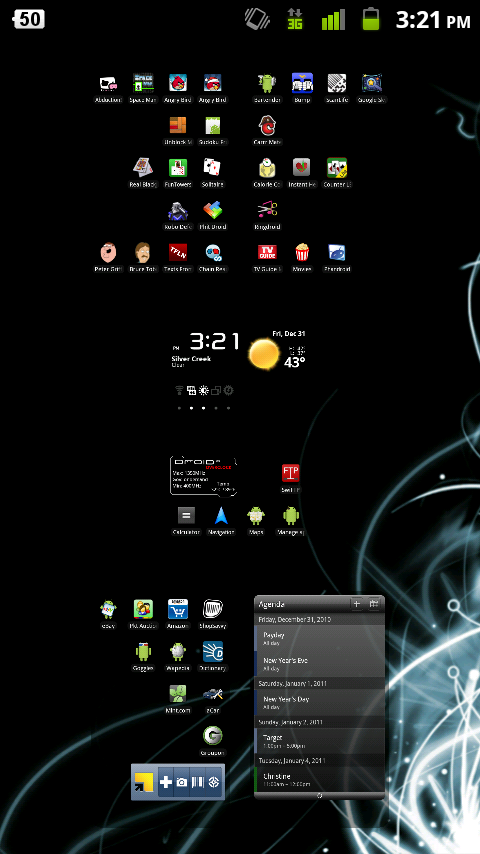Open the eBay app icon
This screenshot has width=480, height=854.
point(108,609)
